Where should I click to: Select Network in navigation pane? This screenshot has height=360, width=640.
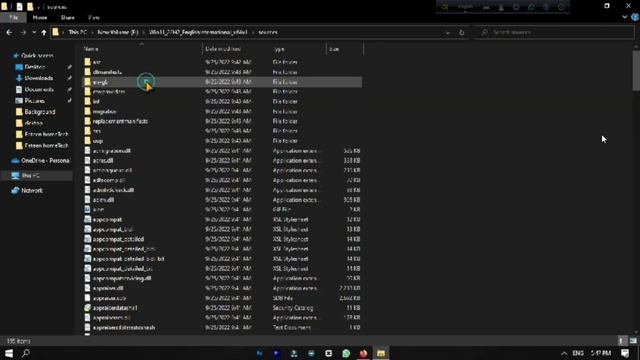click(27, 191)
